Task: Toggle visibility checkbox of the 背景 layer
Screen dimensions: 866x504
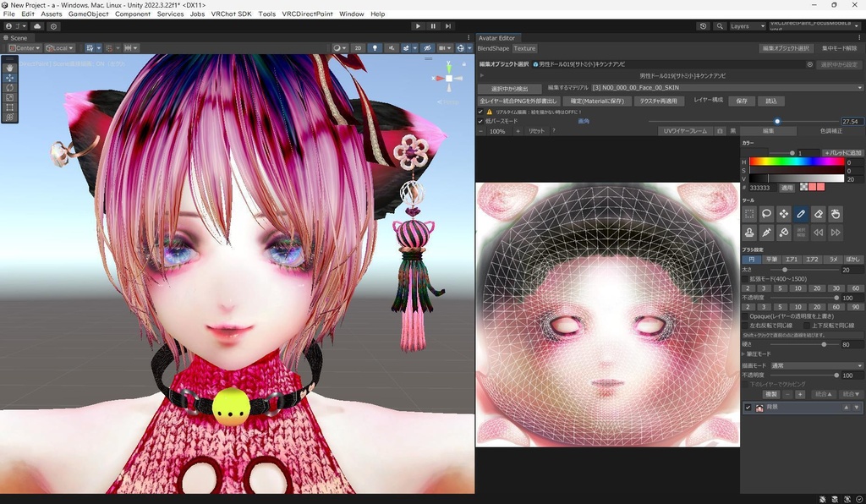Action: pyautogui.click(x=748, y=408)
